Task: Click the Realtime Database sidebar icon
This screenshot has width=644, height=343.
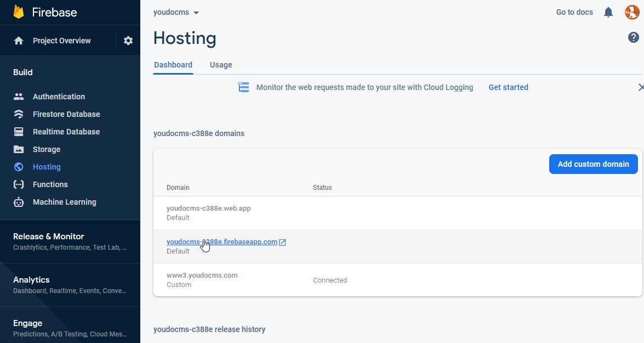Action: pyautogui.click(x=19, y=131)
